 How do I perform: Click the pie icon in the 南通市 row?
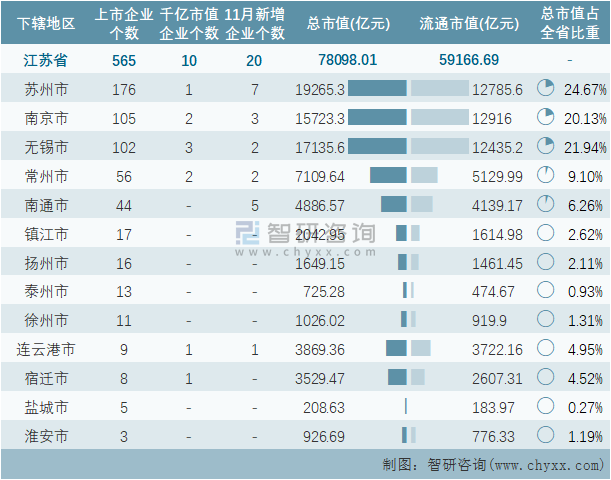pos(545,205)
